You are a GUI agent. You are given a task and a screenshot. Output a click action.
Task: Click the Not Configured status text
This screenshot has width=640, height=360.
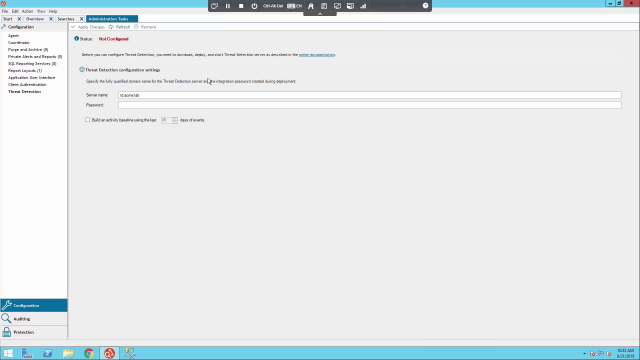tap(113, 39)
